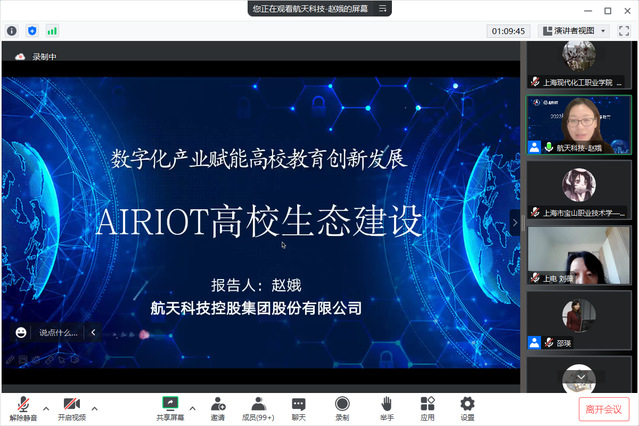The width and height of the screenshot is (639, 426).
Task: Expand audio options arrow beside 解除静音
Action: (x=44, y=408)
